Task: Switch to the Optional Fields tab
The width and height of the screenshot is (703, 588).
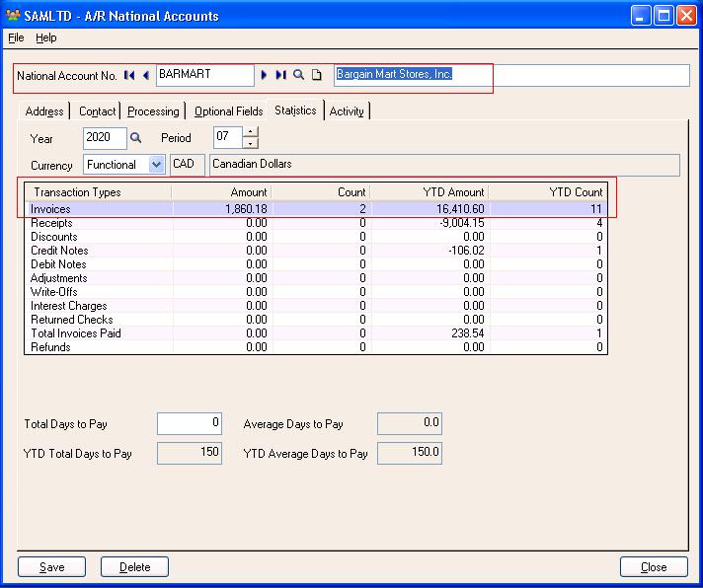Action: pos(228,111)
